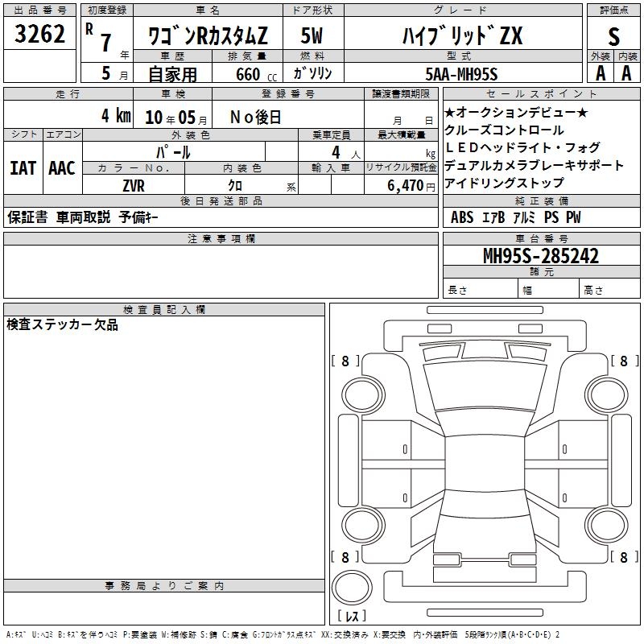Click inspector note 検査ステッカー欠品
Screen dimensions: 644x644
[x=63, y=324]
